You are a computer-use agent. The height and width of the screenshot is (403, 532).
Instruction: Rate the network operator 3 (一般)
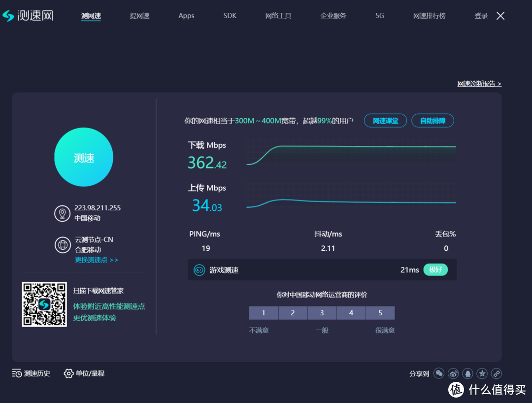pyautogui.click(x=322, y=313)
